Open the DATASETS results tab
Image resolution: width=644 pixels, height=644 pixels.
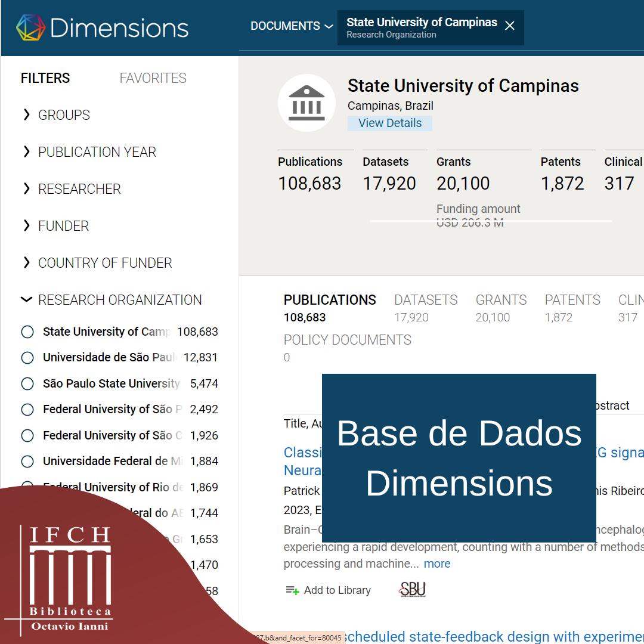click(x=426, y=308)
